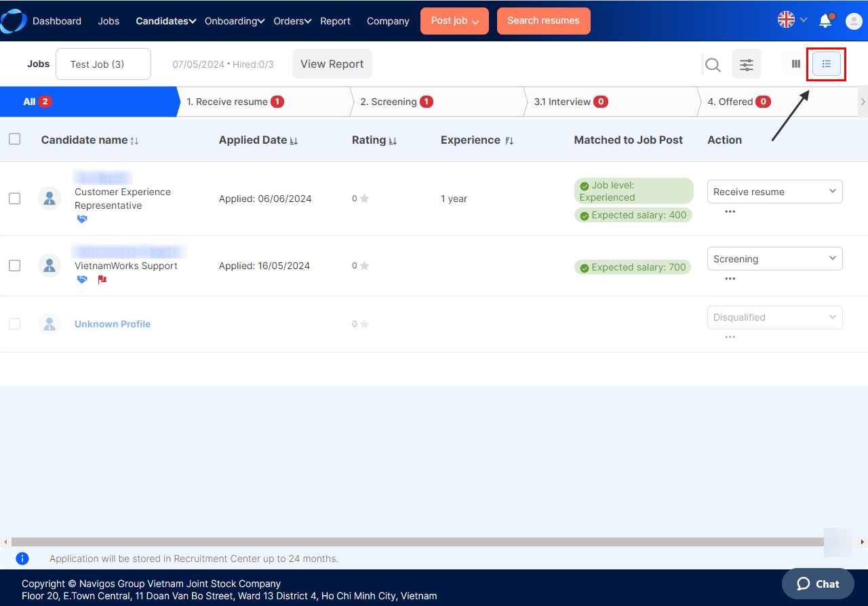Click the 1 year experience cell
The width and height of the screenshot is (868, 606).
click(x=454, y=199)
